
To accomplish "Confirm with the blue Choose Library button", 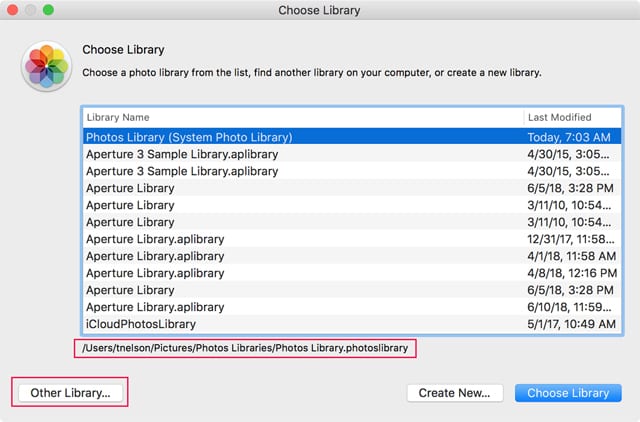I will pos(568,393).
